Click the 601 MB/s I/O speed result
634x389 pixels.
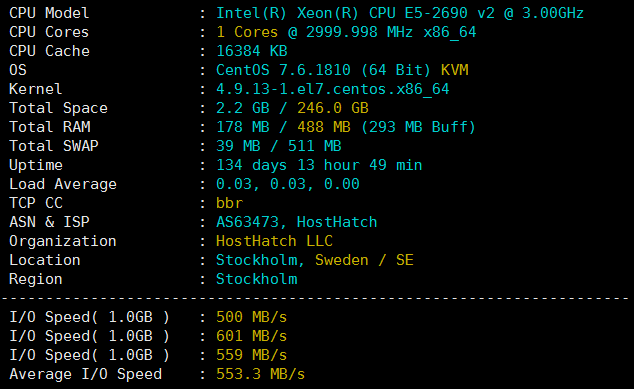[x=251, y=336]
